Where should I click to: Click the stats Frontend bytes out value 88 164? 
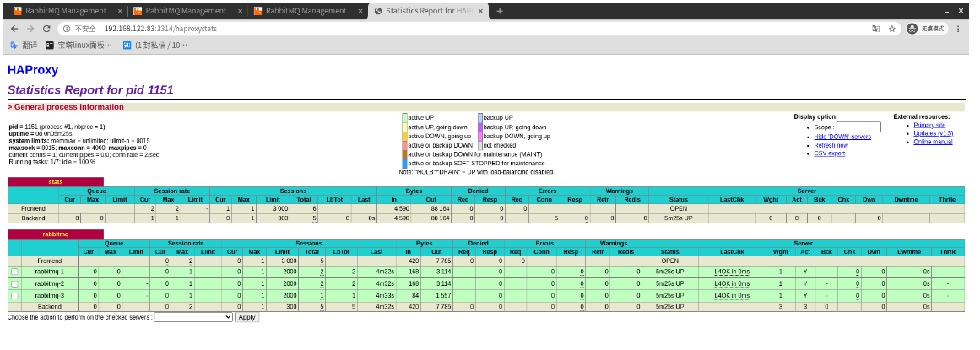[x=439, y=208]
